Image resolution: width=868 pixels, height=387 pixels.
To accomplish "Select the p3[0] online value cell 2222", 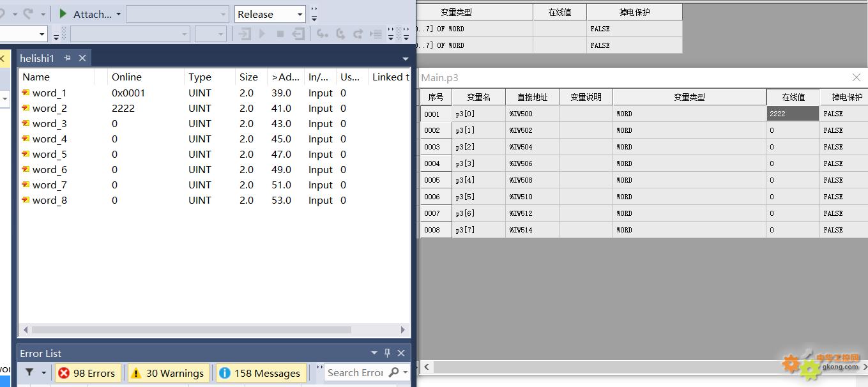I will [x=793, y=114].
